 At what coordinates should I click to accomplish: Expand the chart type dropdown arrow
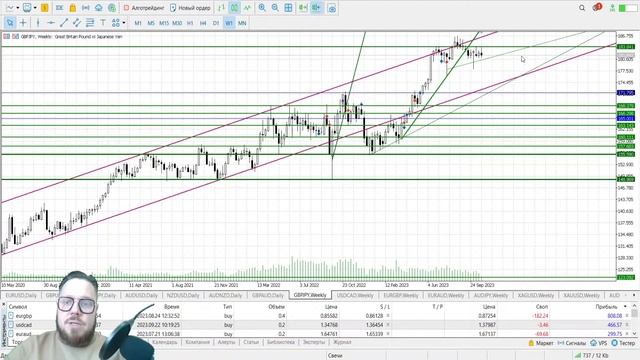(18, 8)
